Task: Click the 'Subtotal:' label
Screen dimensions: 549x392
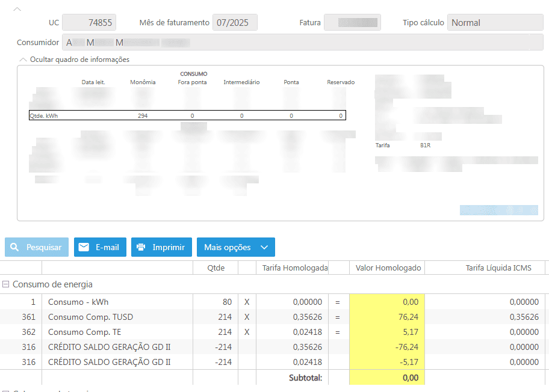Action: tap(305, 378)
